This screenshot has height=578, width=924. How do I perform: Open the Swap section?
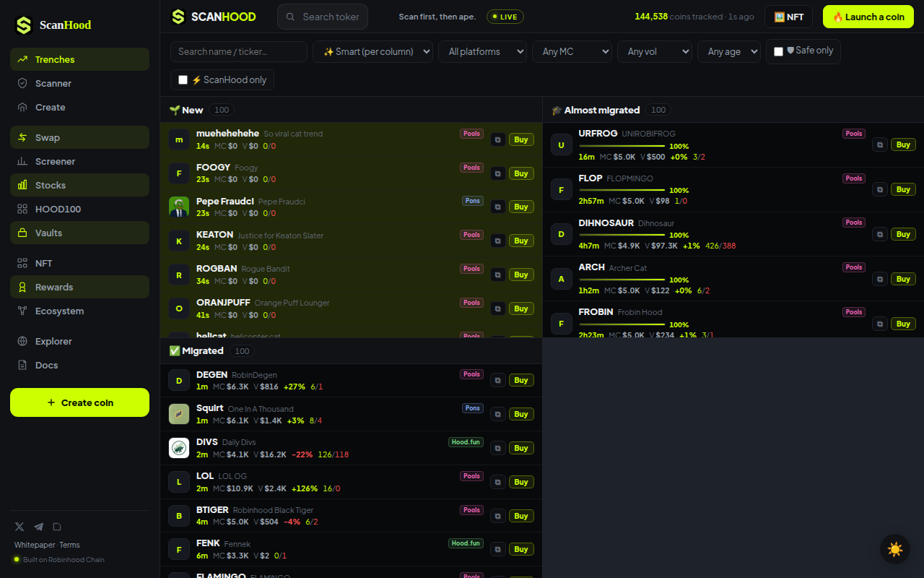coord(79,137)
